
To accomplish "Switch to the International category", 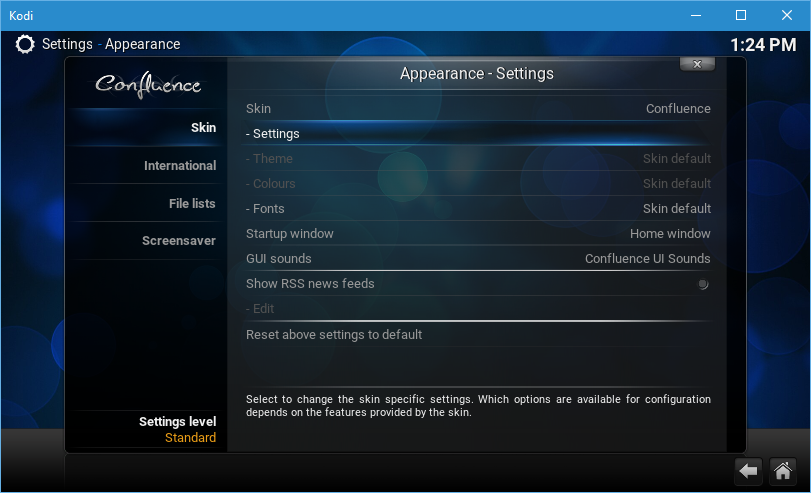I will coord(179,166).
